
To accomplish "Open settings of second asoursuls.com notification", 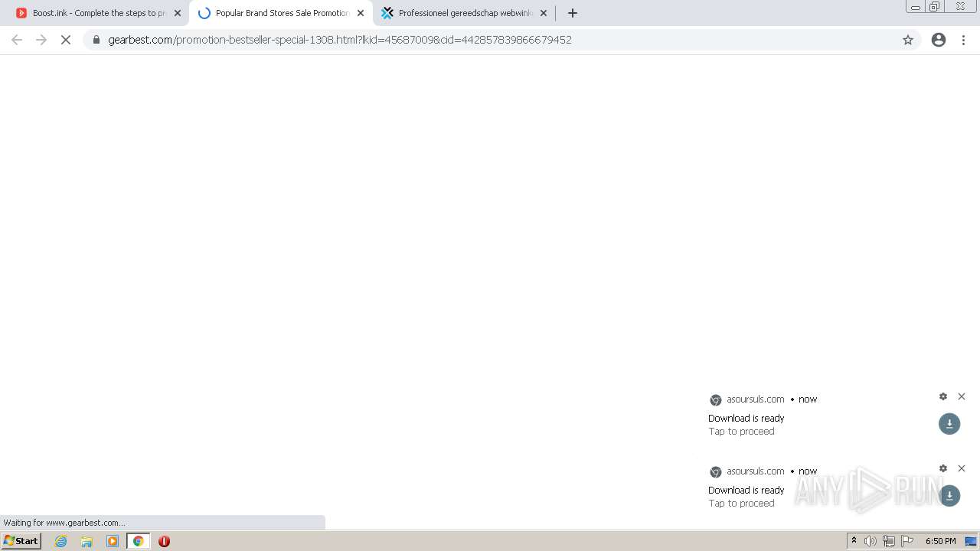I will tap(943, 468).
